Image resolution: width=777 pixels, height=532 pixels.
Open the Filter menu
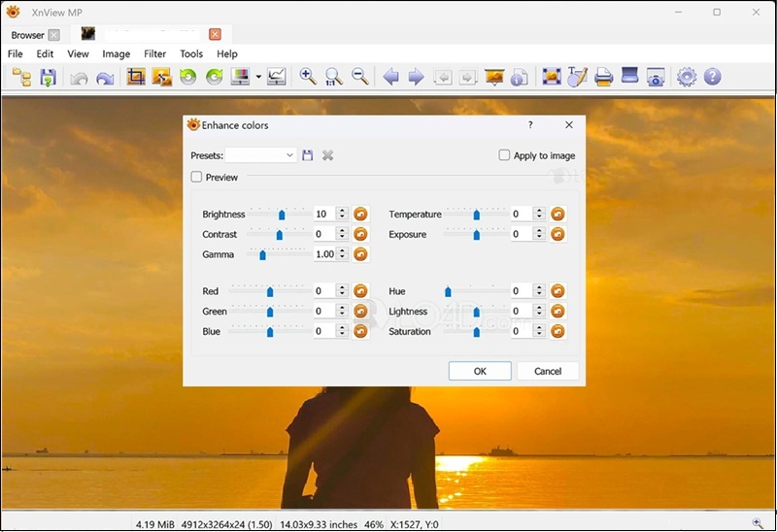coord(154,53)
